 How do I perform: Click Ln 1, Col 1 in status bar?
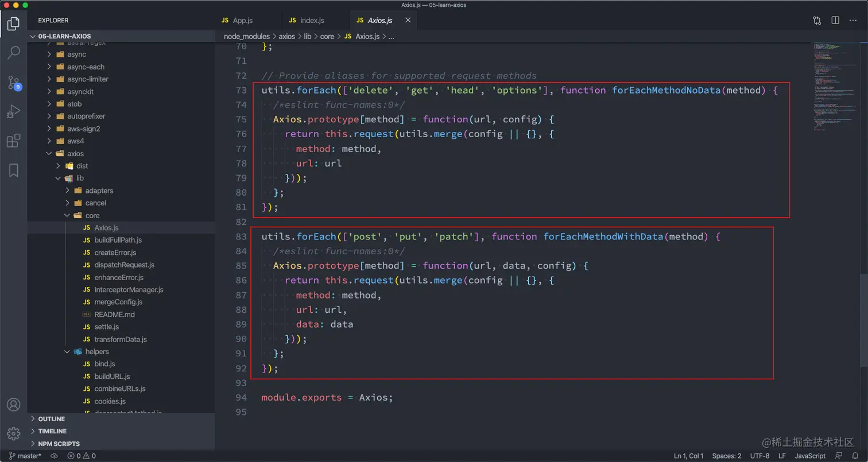[x=688, y=456]
